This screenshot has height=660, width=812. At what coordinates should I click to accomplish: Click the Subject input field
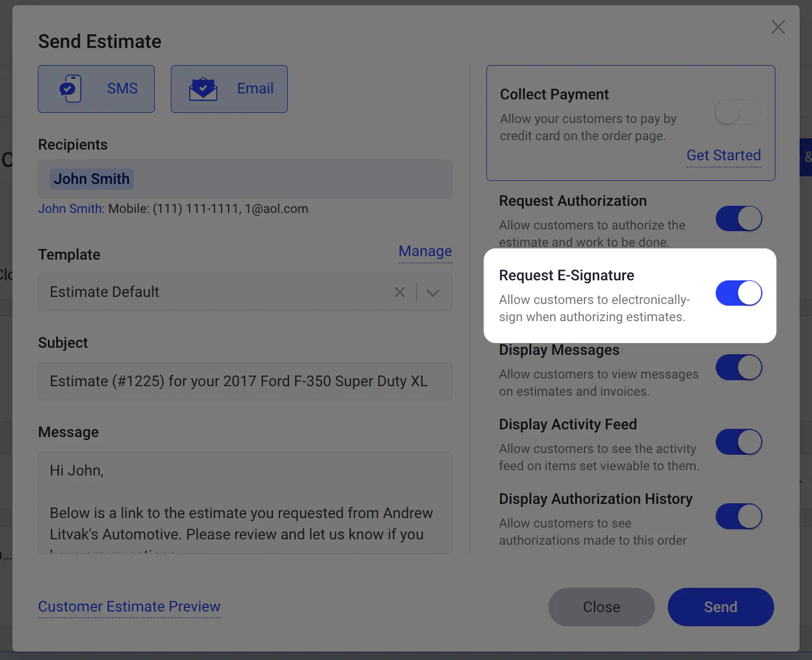[245, 381]
